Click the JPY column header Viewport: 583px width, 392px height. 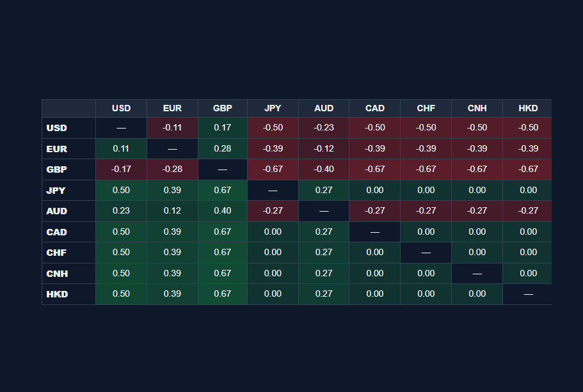pyautogui.click(x=273, y=109)
